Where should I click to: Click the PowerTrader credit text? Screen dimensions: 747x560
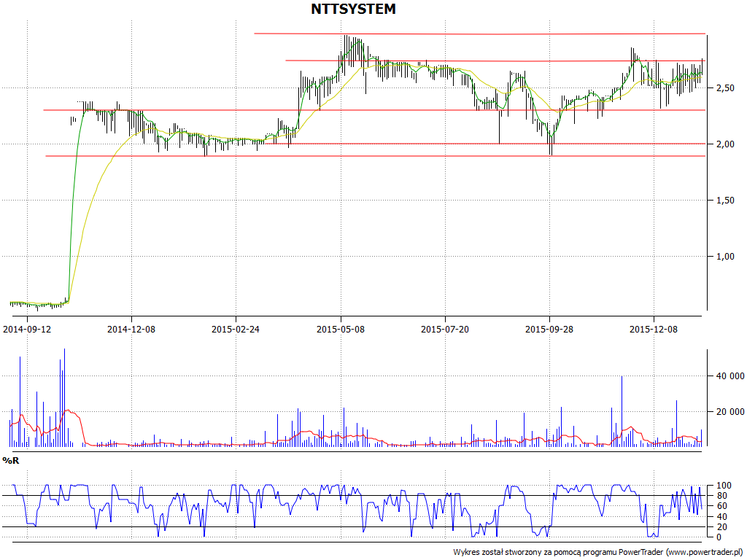click(x=598, y=553)
